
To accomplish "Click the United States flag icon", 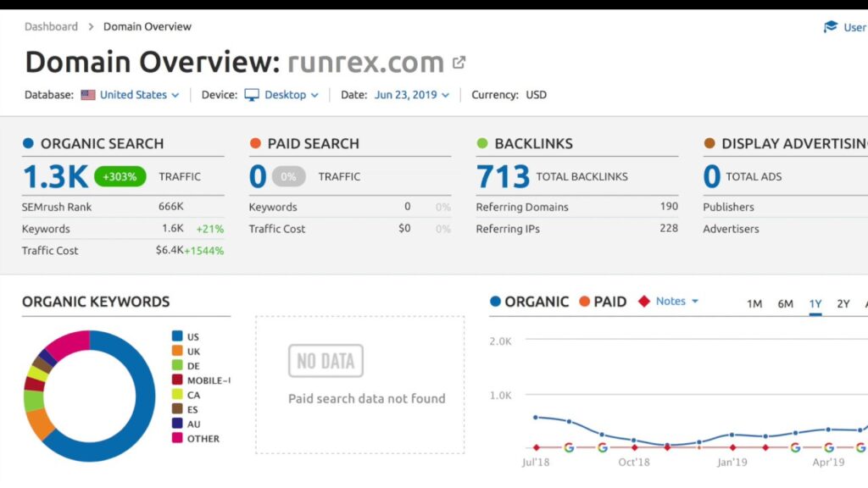I will (x=88, y=95).
